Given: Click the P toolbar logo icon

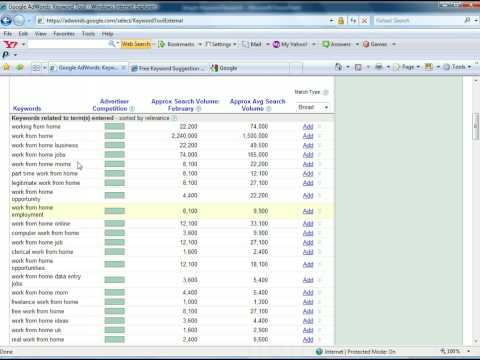Looking at the screenshot, I should [x=6, y=54].
